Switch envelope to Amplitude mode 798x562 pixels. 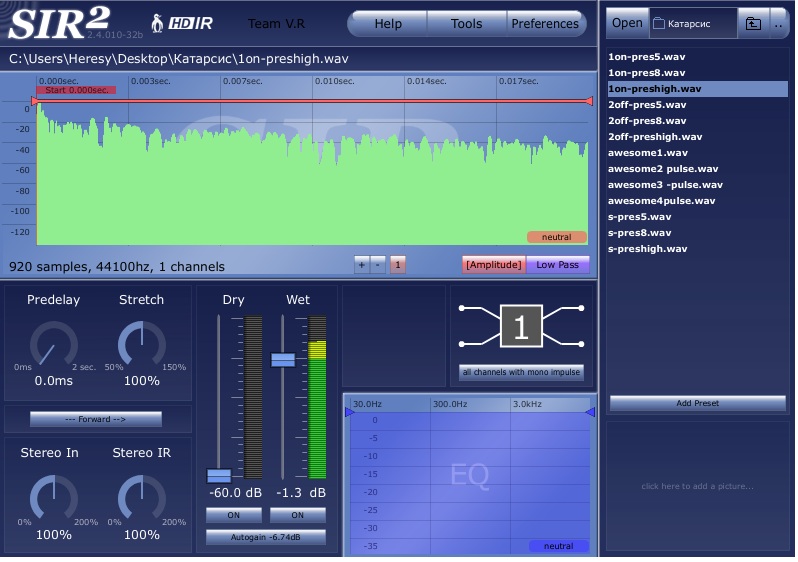click(x=494, y=265)
